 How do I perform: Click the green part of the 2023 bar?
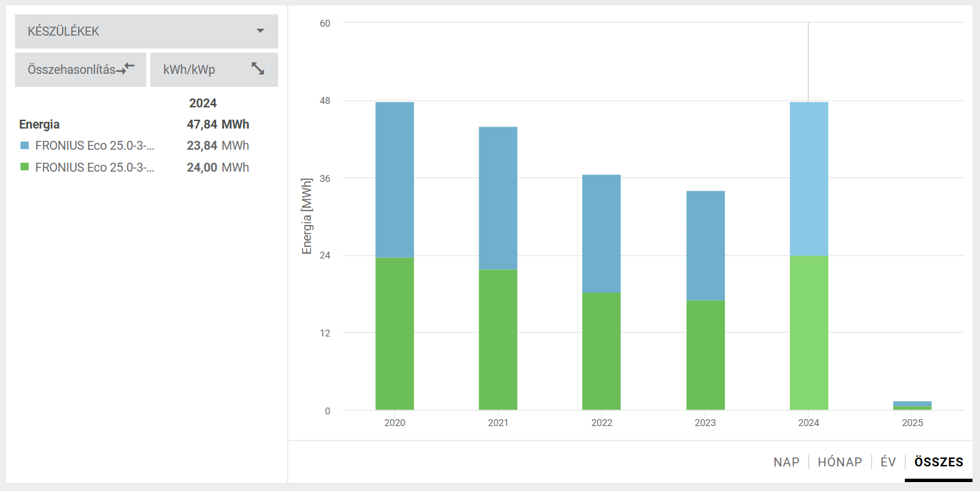click(705, 355)
